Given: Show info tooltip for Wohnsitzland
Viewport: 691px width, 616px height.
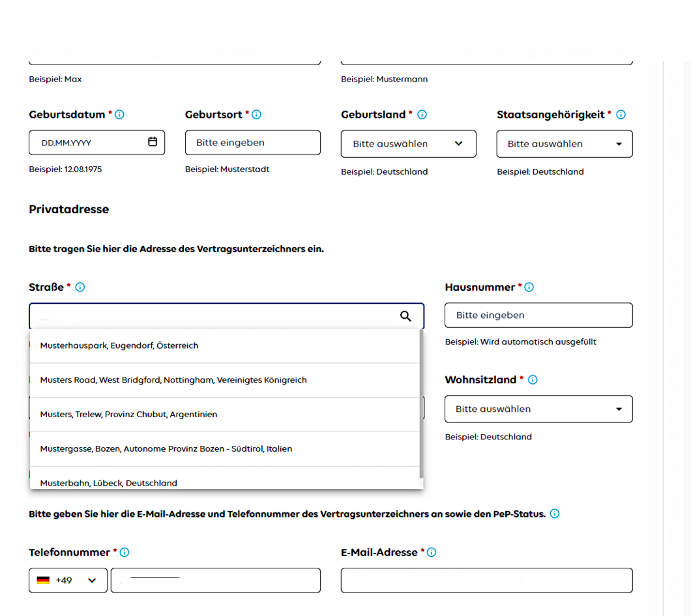Looking at the screenshot, I should 533,380.
